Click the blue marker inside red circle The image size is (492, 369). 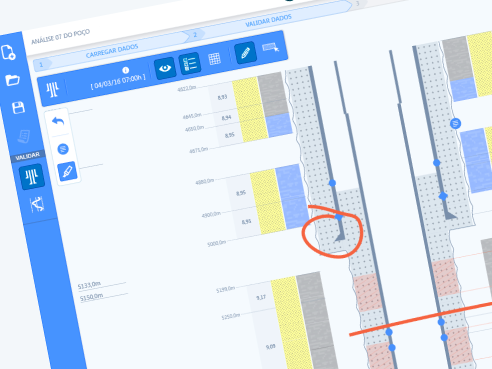tap(339, 217)
